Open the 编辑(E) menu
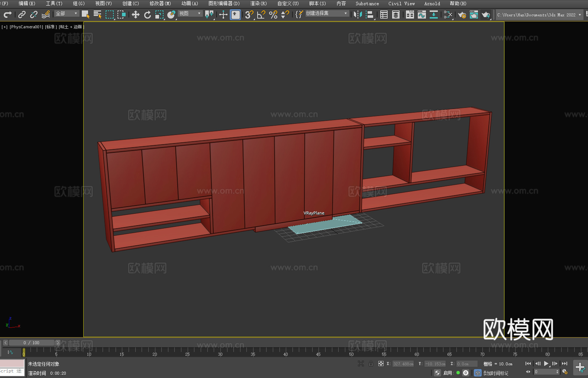This screenshot has height=378, width=588. pyautogui.click(x=27, y=3)
